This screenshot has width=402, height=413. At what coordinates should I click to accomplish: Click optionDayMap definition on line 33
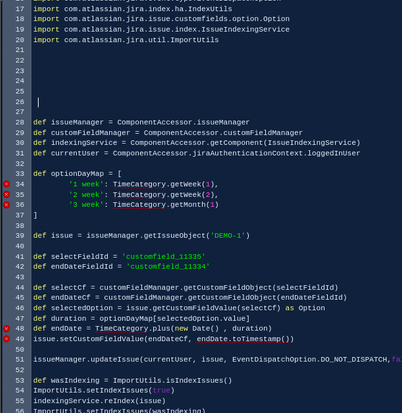(x=77, y=174)
